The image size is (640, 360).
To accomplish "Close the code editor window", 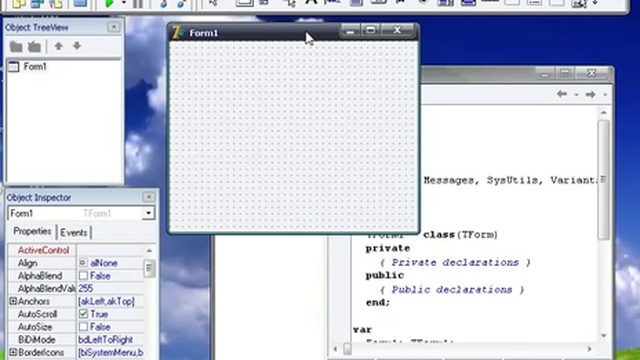I will point(591,74).
